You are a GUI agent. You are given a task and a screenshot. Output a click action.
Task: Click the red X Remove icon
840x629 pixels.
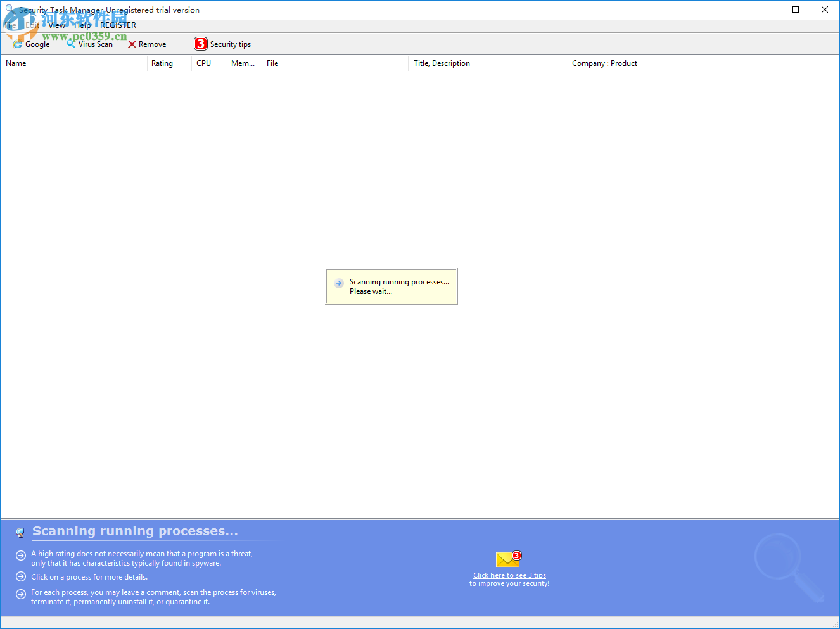click(x=133, y=44)
